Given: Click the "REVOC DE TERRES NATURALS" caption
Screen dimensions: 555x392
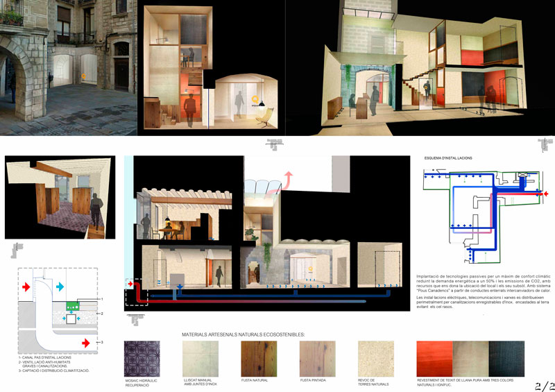Looking at the screenshot, I should point(373,382).
